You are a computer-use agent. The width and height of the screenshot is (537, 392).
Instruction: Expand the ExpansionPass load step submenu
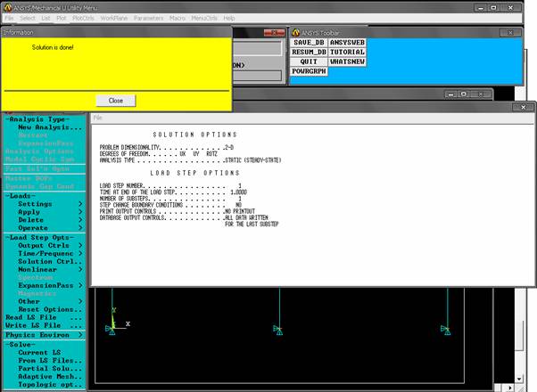(50, 285)
